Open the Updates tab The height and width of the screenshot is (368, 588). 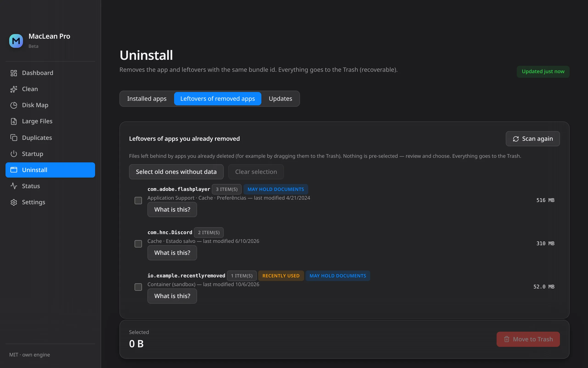click(280, 99)
